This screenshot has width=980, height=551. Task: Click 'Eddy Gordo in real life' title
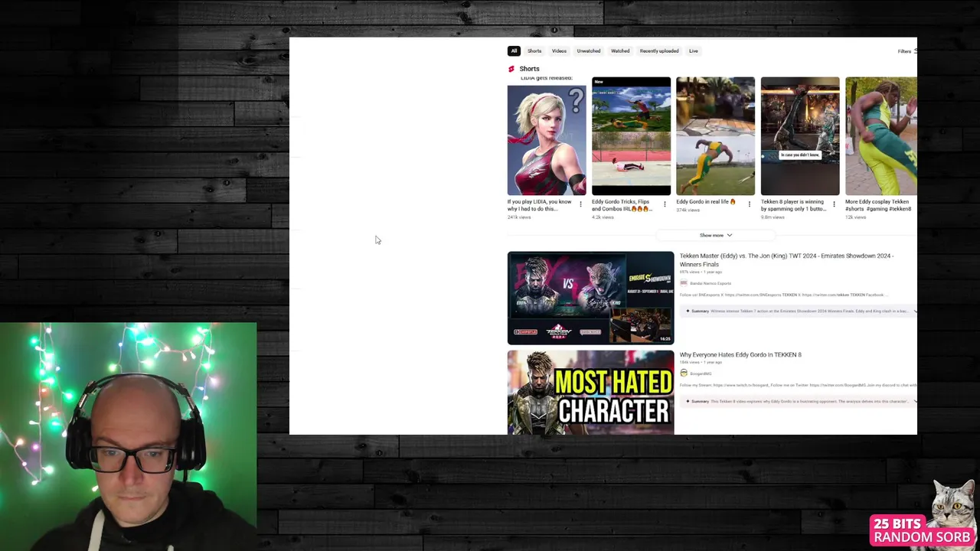click(x=705, y=202)
